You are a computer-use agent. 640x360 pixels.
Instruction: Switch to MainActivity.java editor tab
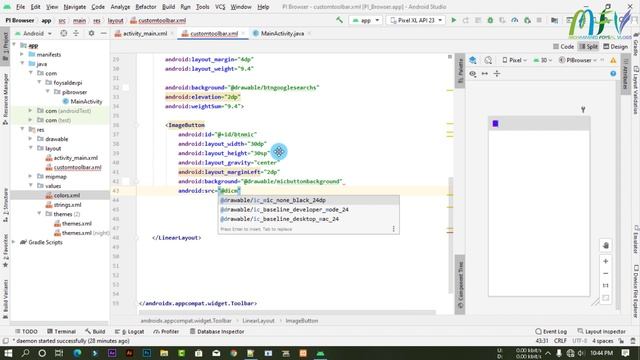282,33
